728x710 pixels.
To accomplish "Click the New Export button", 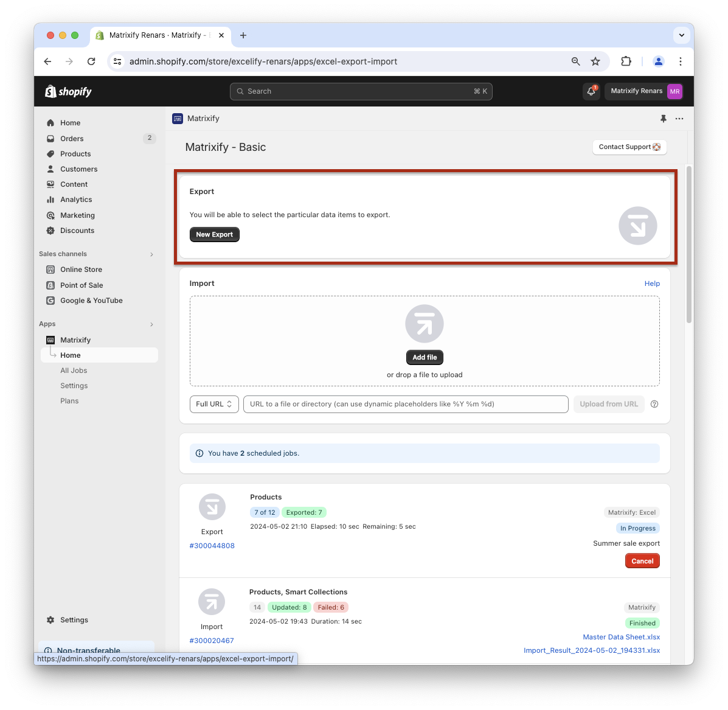I will (x=215, y=235).
